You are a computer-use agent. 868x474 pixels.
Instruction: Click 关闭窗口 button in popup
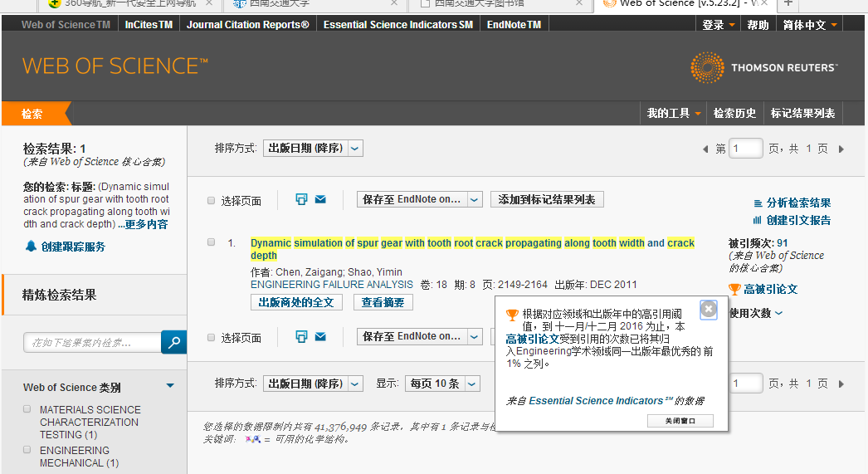680,421
